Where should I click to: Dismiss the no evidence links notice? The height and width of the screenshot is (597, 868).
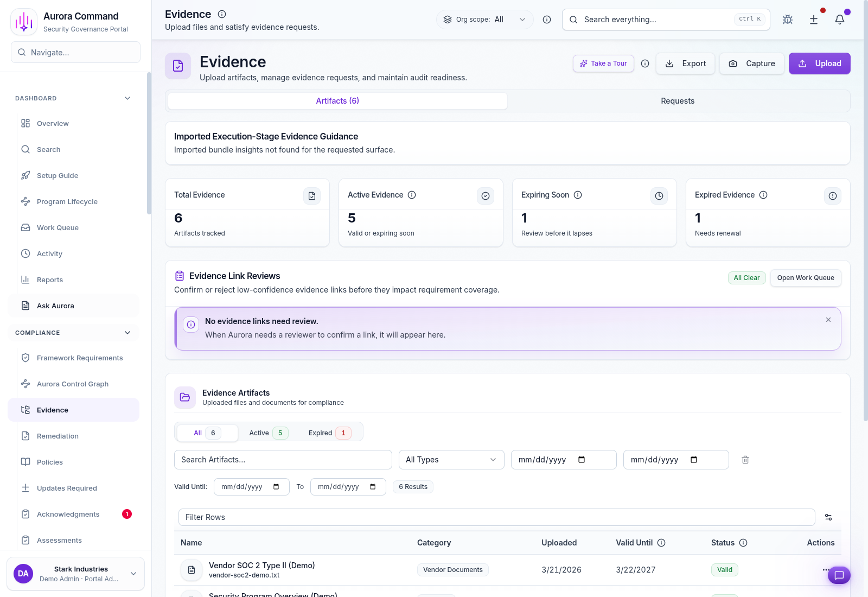coord(828,320)
